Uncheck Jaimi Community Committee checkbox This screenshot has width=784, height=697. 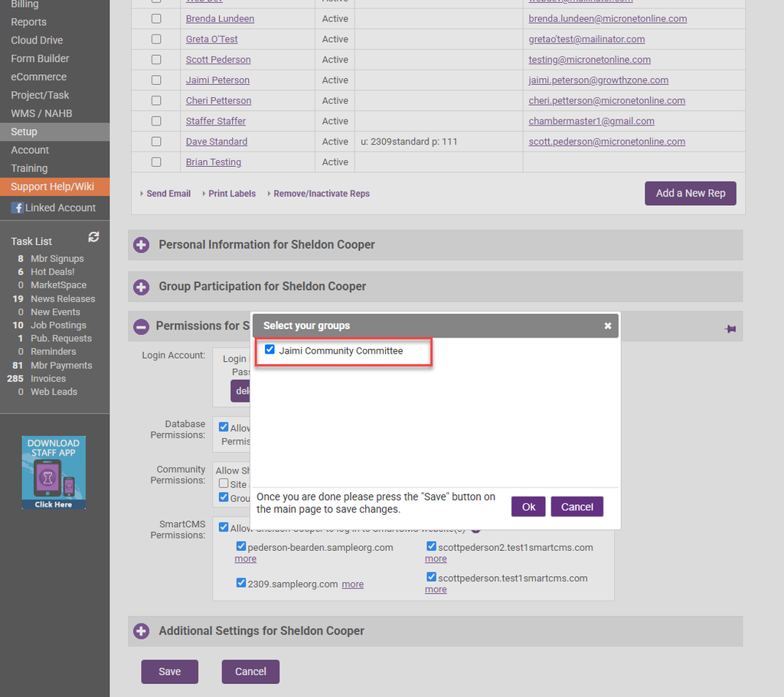coord(269,350)
